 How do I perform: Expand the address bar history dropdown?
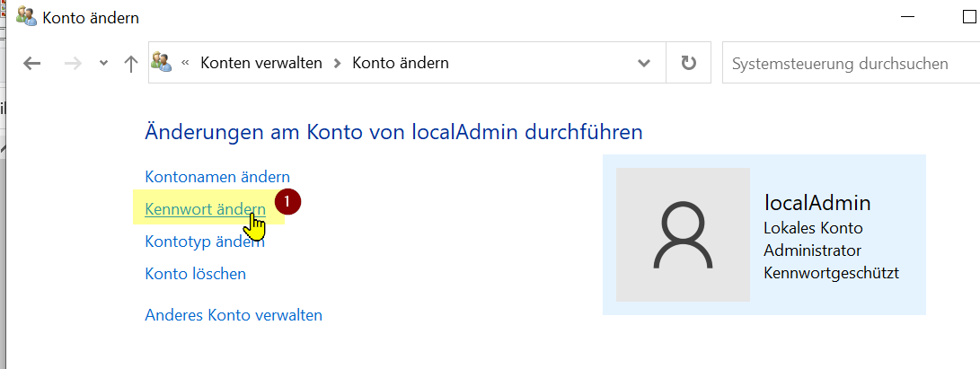click(643, 64)
